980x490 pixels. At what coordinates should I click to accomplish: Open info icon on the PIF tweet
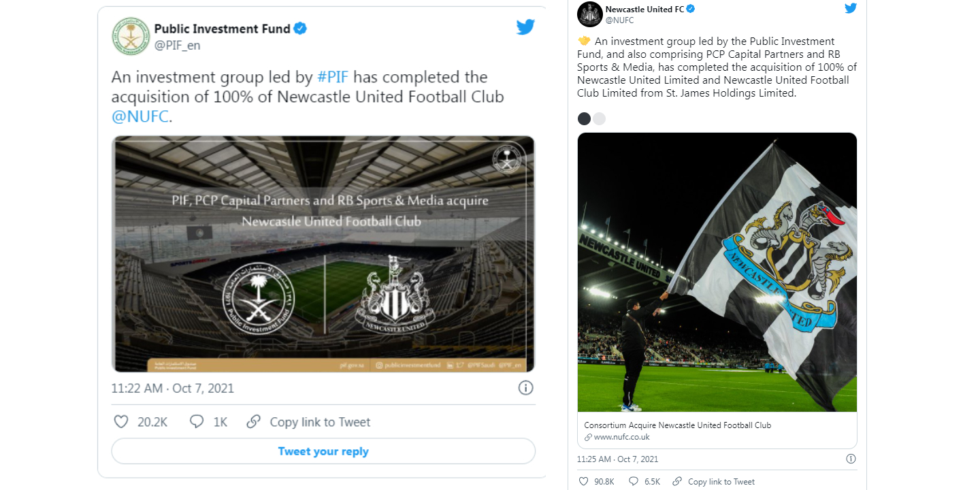click(525, 388)
